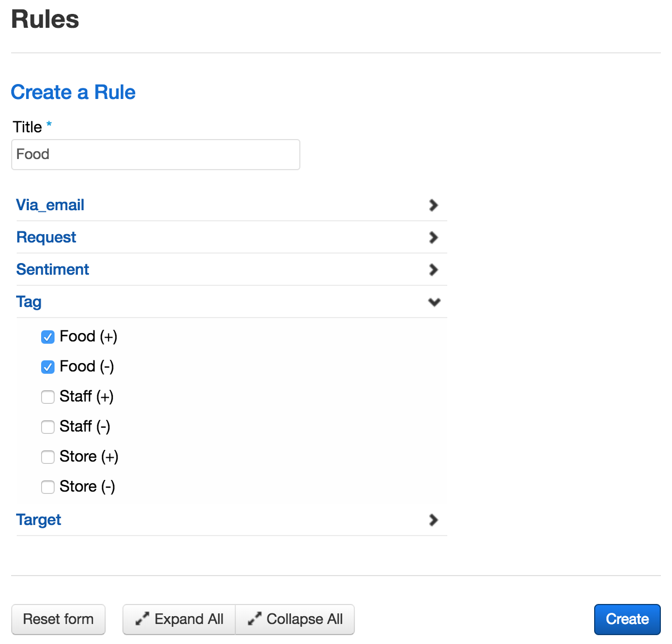Click the Create a Rule heading
Viewport: 672px width, 644px height.
73,92
